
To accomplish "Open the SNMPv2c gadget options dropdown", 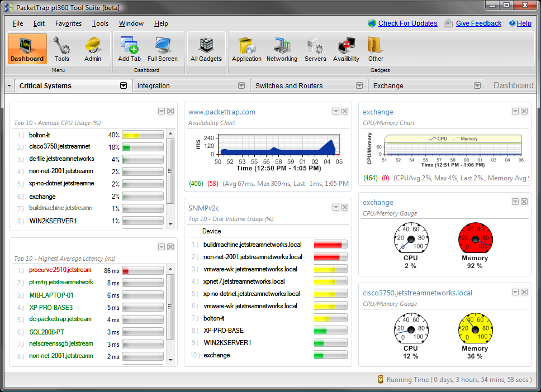I will point(336,207).
